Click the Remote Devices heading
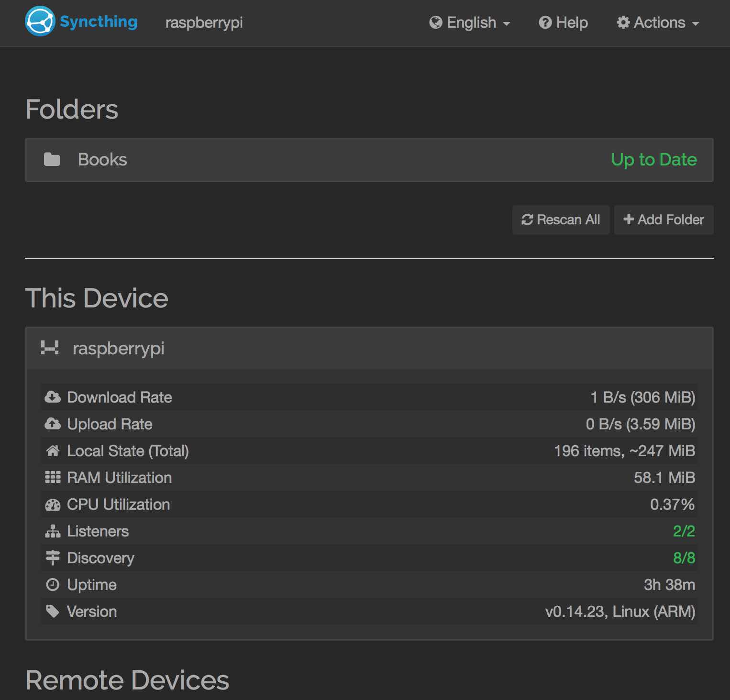Viewport: 730px width, 700px height. 127,680
